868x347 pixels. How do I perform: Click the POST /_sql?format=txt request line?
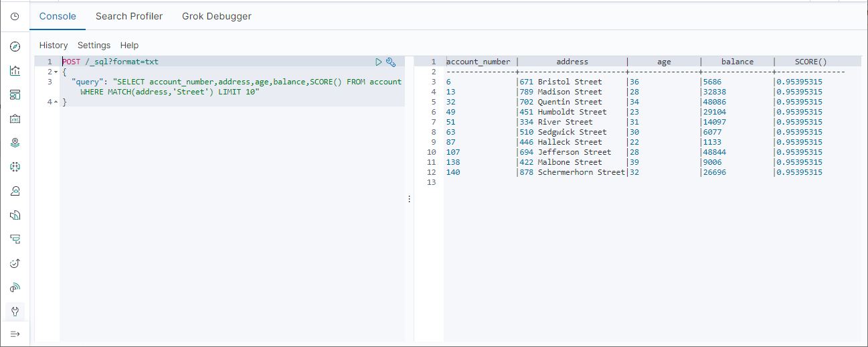tap(110, 62)
